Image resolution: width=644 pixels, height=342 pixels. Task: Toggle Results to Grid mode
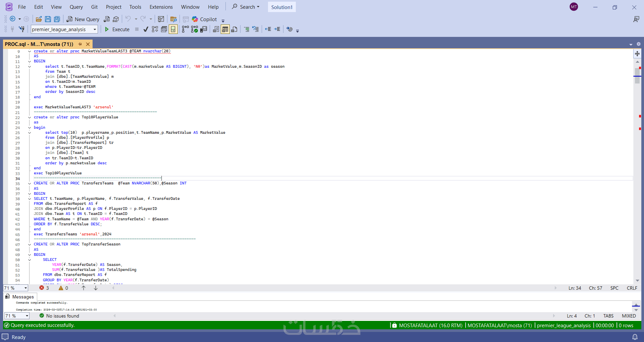[225, 29]
